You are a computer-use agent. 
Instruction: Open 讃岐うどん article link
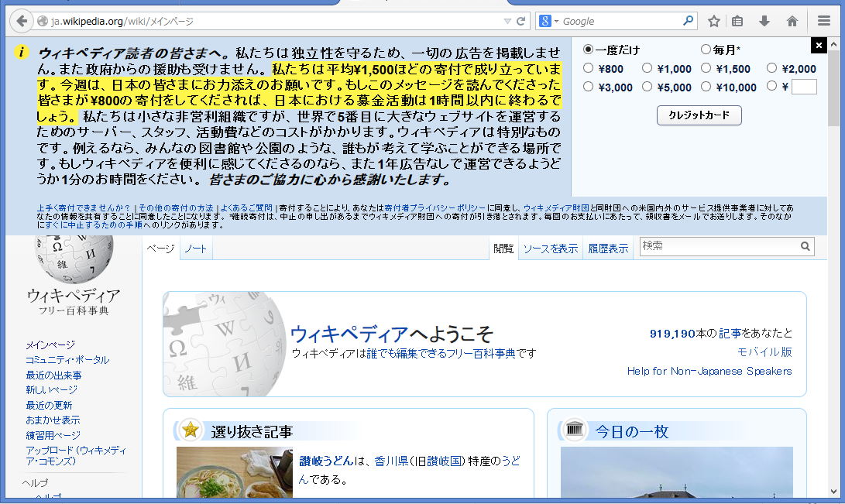(x=326, y=461)
